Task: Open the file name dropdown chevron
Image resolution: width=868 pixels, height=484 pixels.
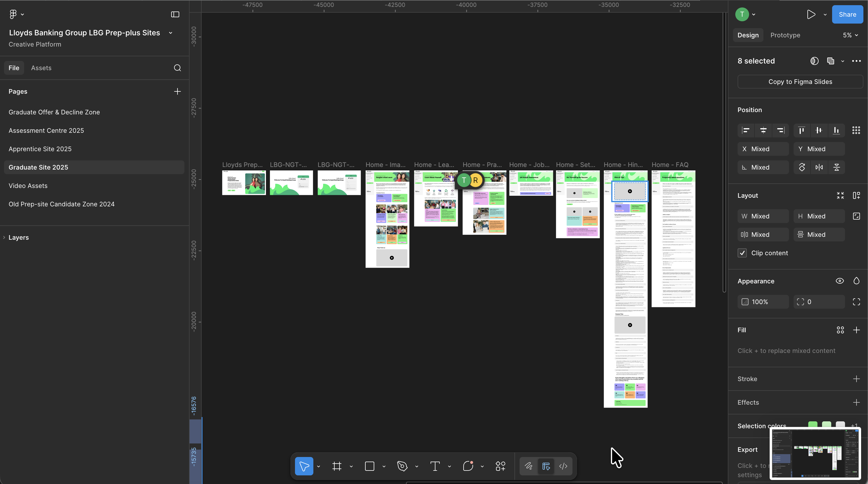Action: coord(171,33)
